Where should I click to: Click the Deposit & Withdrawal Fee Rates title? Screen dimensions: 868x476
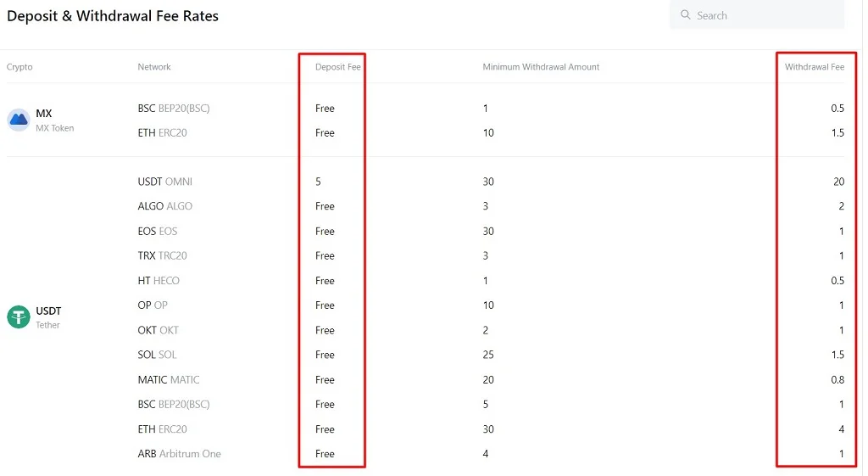113,16
